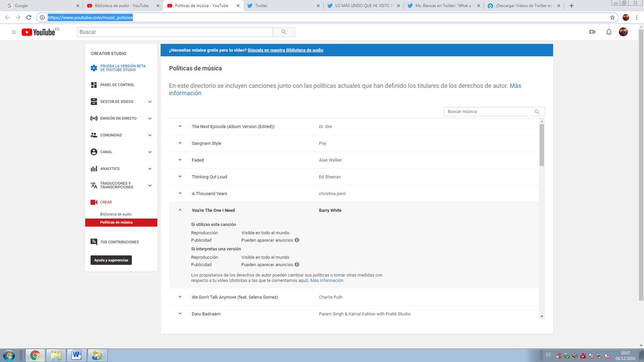The width and height of the screenshot is (644, 362).
Task: Click the Windows Start button
Action: coord(9,354)
